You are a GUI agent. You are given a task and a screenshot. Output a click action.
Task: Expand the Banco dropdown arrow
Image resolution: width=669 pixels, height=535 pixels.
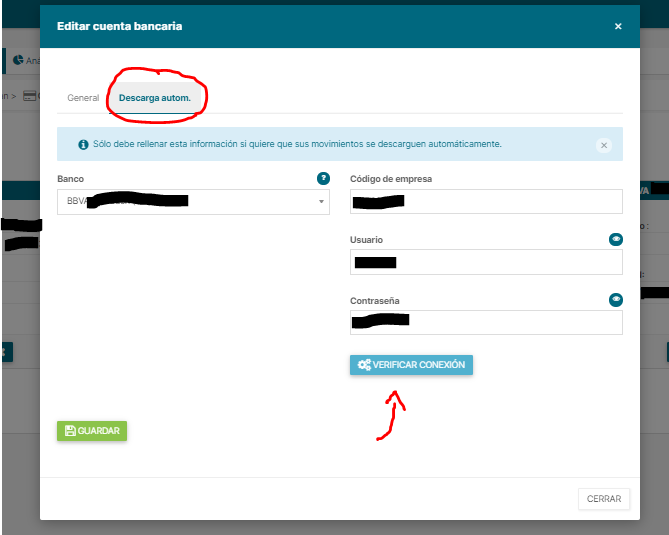322,202
